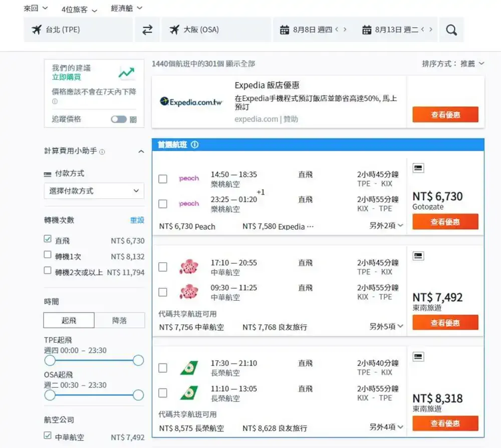
Task: Select the 長榮航空 11:10 flight checkbox
Action: tap(163, 393)
